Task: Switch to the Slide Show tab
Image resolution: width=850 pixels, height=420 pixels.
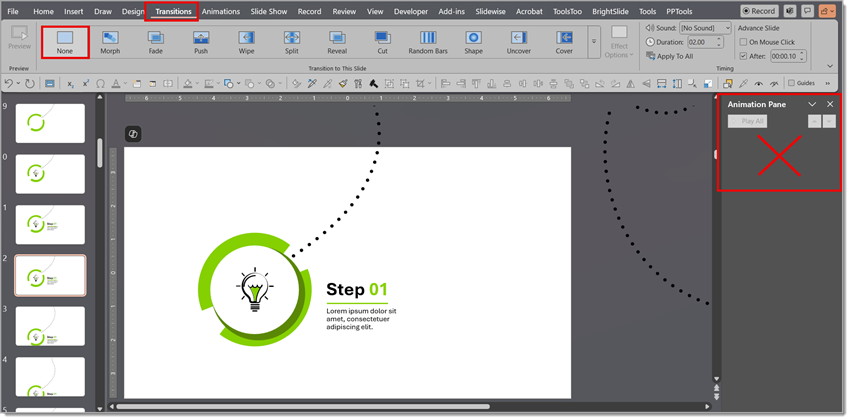Action: point(268,11)
